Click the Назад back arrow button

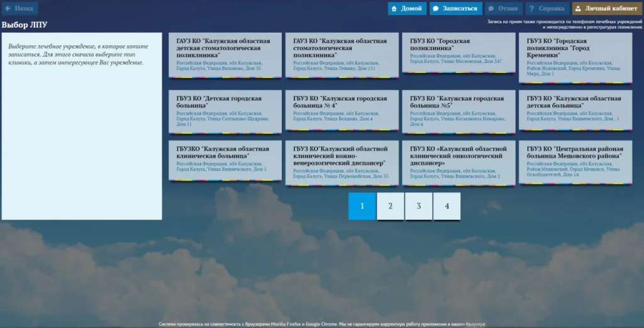click(19, 9)
